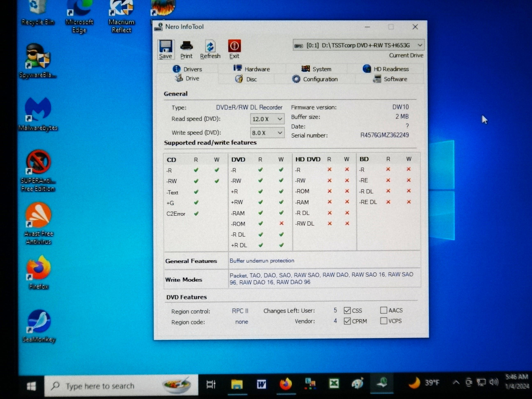Screen dimensions: 532x399
Task: Click the Refresh icon in toolbar
Action: point(210,46)
